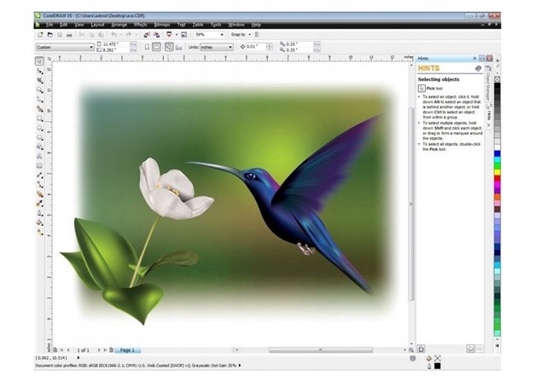The height and width of the screenshot is (392, 546).
Task: Open the Welcome Screen icon
Action: [184, 35]
